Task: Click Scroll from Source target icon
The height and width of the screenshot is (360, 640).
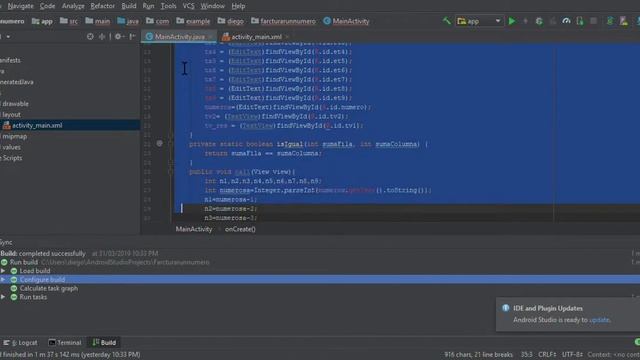Action: [90, 37]
